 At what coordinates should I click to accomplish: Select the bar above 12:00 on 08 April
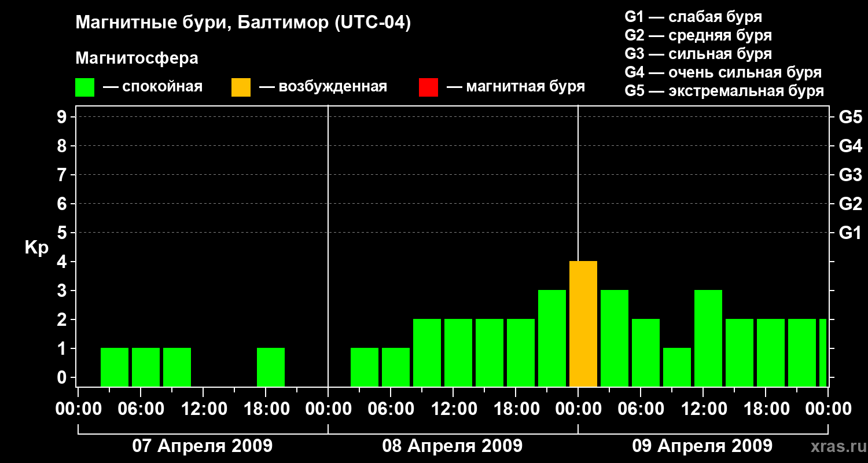458,353
